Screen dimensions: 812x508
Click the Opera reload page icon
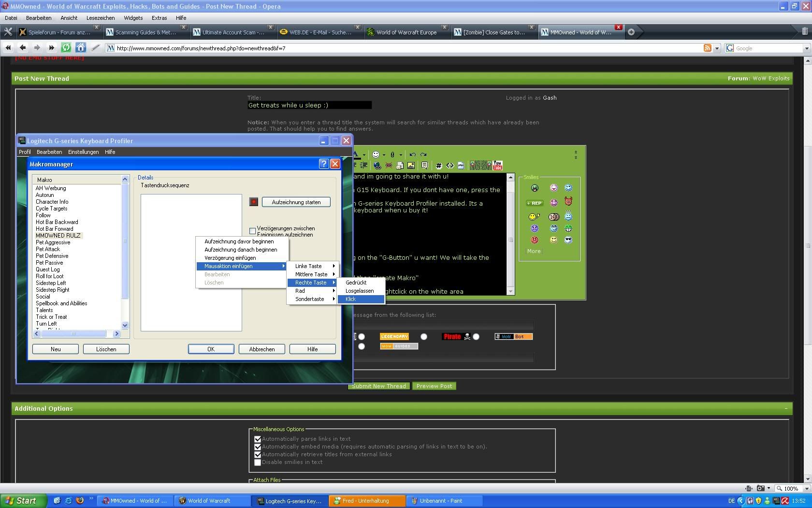click(66, 47)
